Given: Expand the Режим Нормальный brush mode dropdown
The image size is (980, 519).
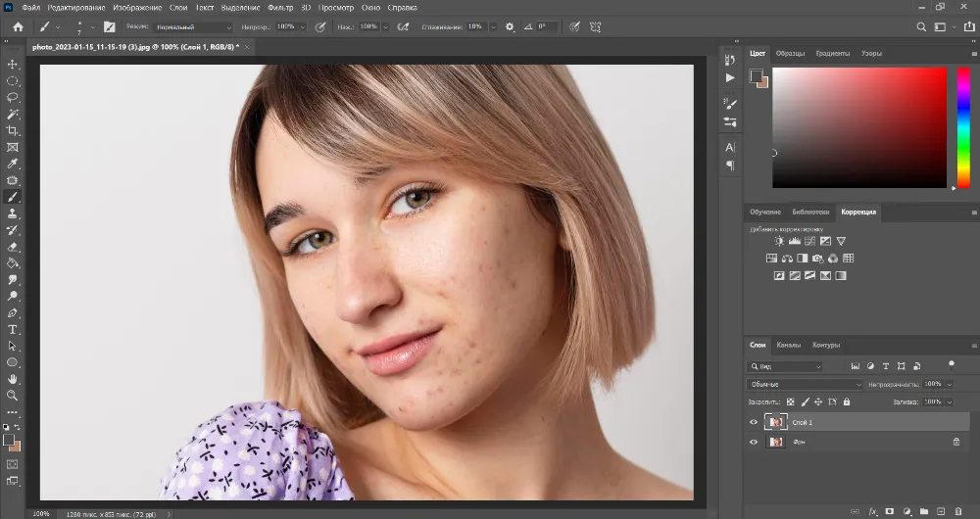Looking at the screenshot, I should 193,27.
